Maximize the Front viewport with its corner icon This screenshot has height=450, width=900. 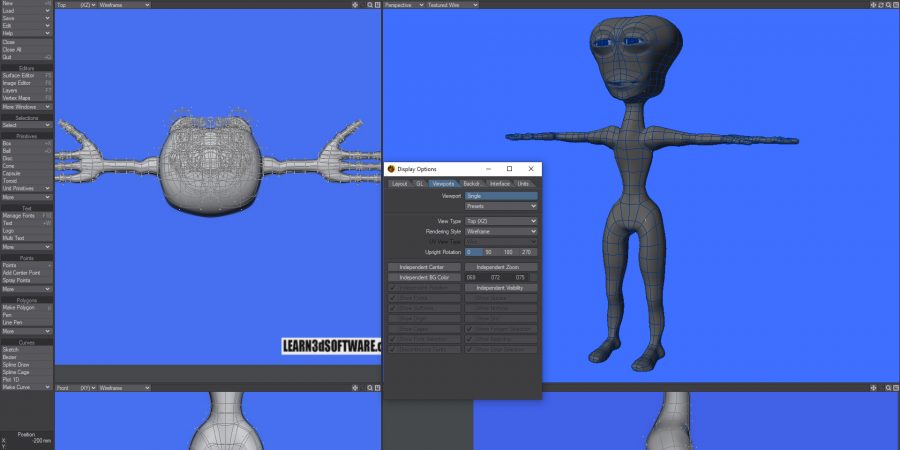375,386
